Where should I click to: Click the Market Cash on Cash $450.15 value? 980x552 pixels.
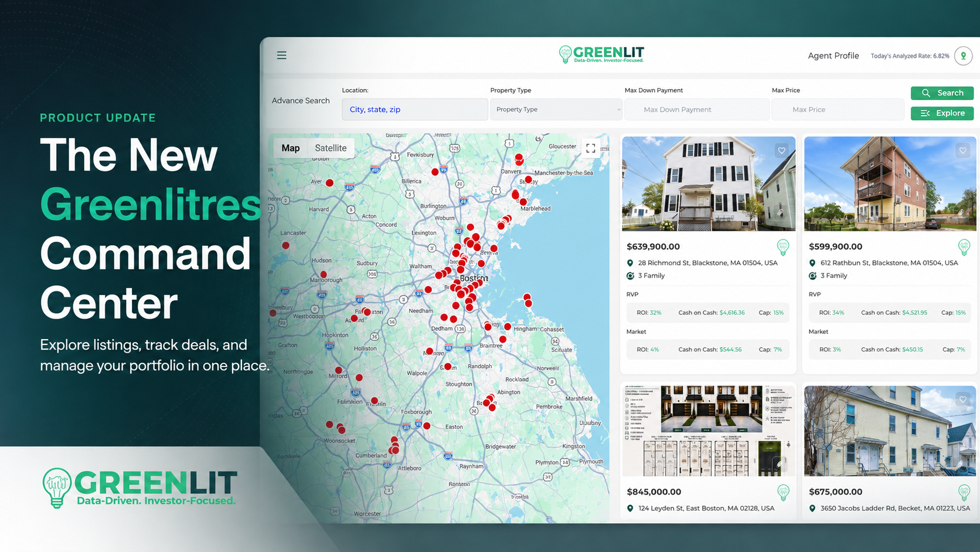912,350
